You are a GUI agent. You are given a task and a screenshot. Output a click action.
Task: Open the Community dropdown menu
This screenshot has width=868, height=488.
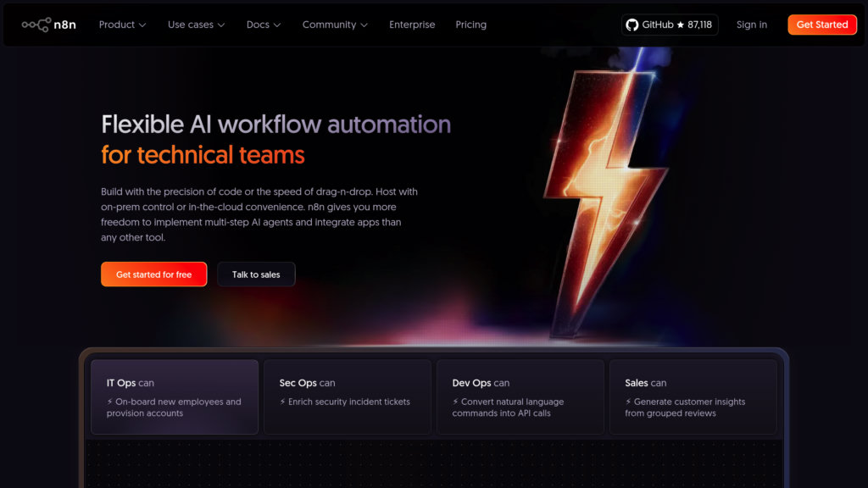coord(335,25)
